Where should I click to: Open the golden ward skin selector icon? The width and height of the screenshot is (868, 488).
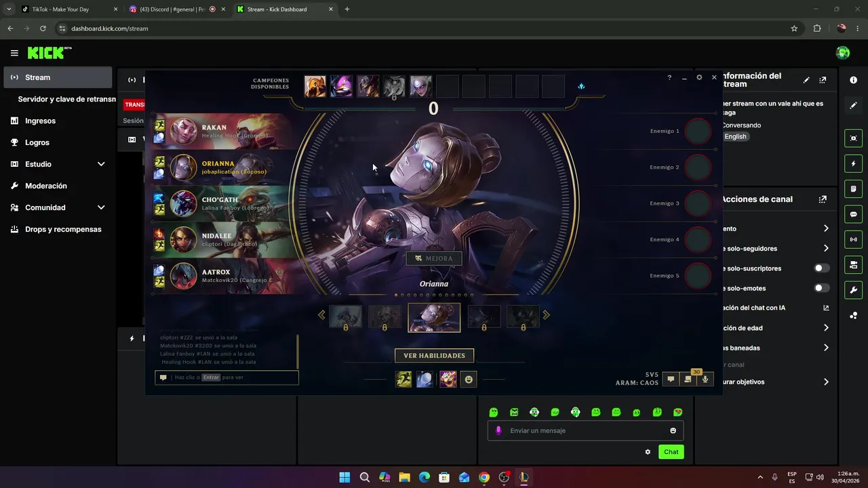[448, 380]
